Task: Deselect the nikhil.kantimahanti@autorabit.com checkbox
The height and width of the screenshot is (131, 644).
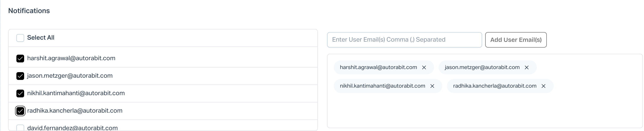Action: (x=20, y=94)
